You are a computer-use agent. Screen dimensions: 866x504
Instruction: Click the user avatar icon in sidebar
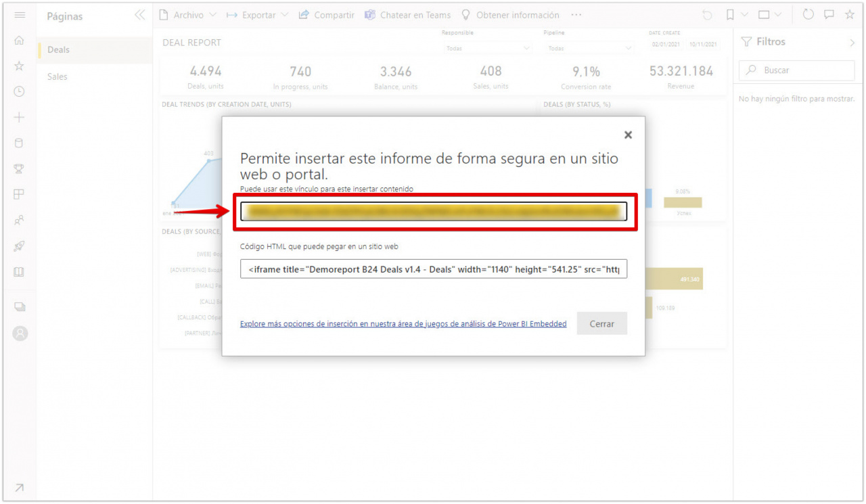20,333
